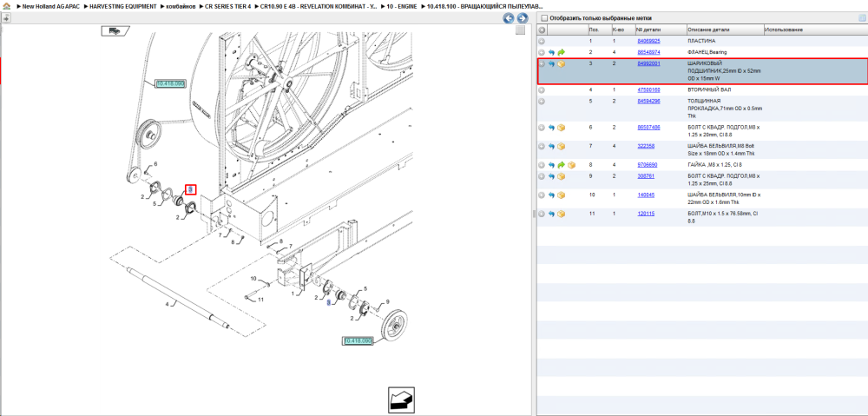Click box icon in row 9 БОЛТ M8x25mm
868x416 pixels.
[x=562, y=176]
